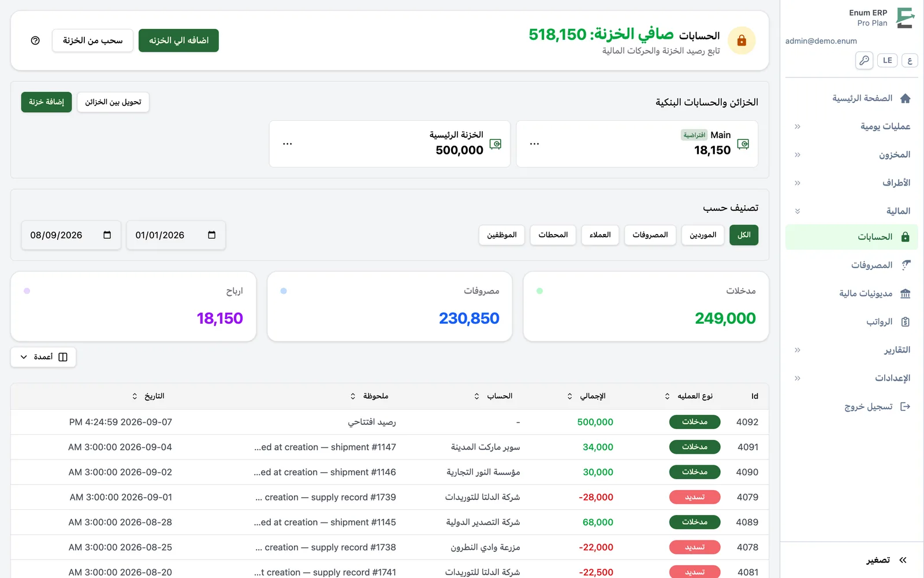Image resolution: width=924 pixels, height=578 pixels.
Task: Click the مدخلات badge in row 4092
Action: tap(695, 422)
